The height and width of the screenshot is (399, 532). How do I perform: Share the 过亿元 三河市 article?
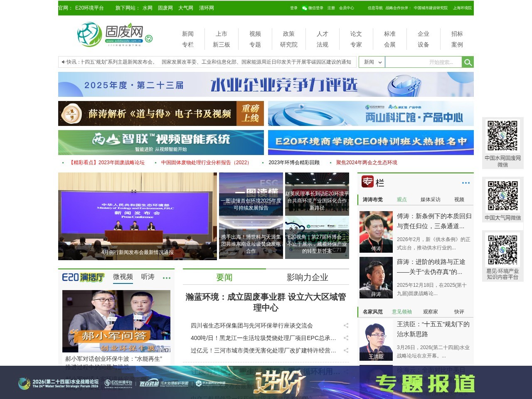[346, 350]
